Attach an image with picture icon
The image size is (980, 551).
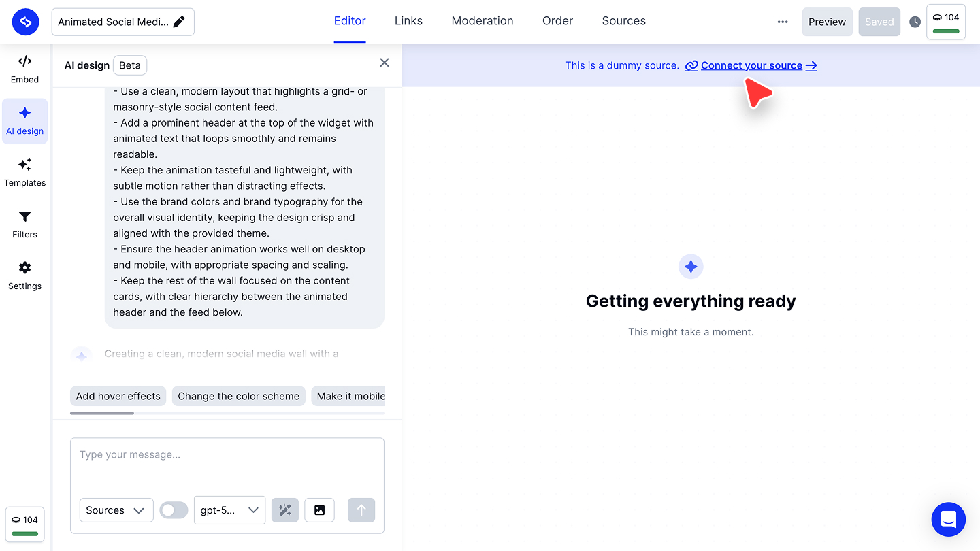[320, 510]
